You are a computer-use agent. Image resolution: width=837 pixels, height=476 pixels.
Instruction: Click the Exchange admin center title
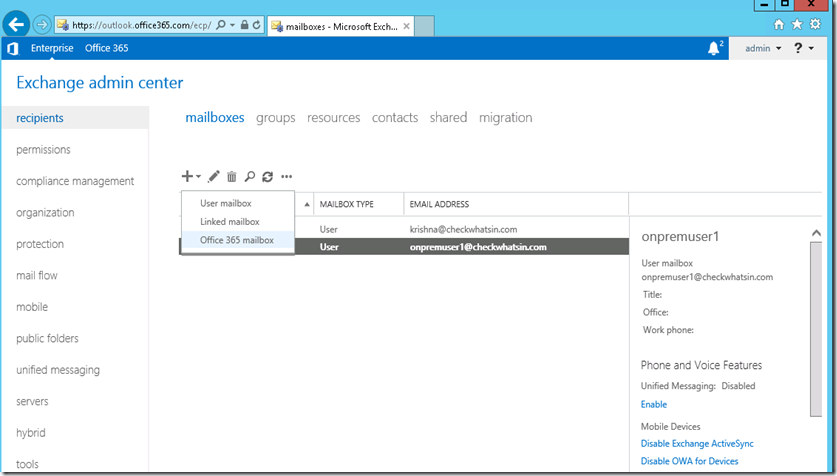click(100, 83)
